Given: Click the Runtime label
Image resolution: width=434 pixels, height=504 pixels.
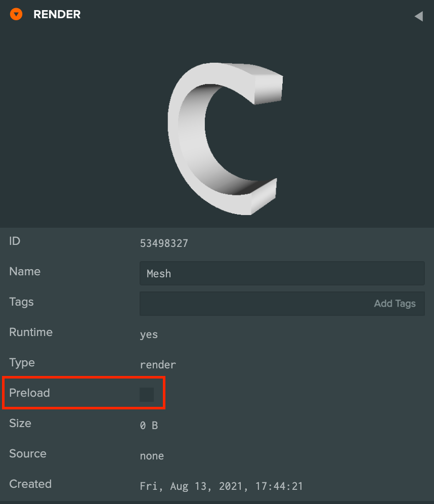Looking at the screenshot, I should click(x=31, y=332).
